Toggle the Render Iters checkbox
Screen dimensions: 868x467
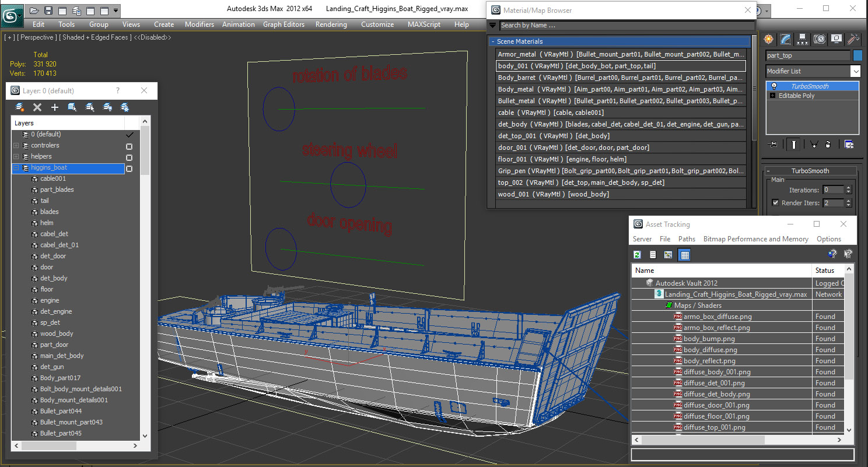[775, 203]
